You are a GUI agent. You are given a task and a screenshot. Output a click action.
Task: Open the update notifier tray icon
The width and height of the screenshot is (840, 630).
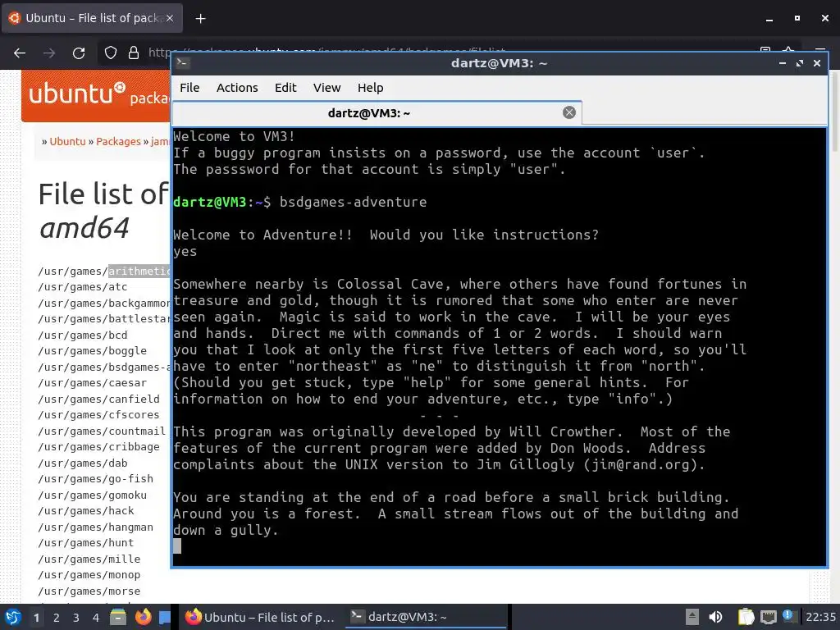point(787,615)
